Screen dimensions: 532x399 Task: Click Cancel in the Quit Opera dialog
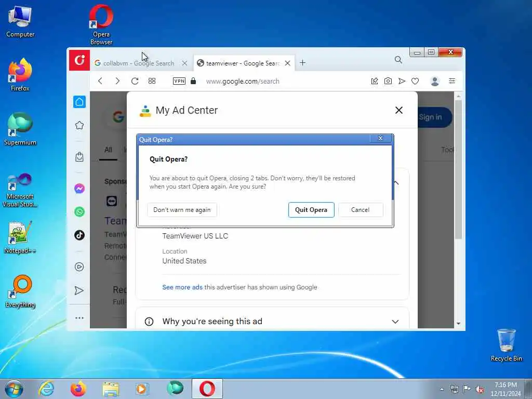tap(361, 210)
